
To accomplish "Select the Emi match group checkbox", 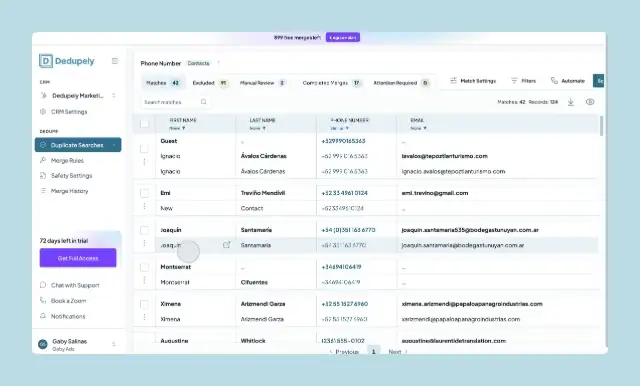I will pyautogui.click(x=144, y=193).
